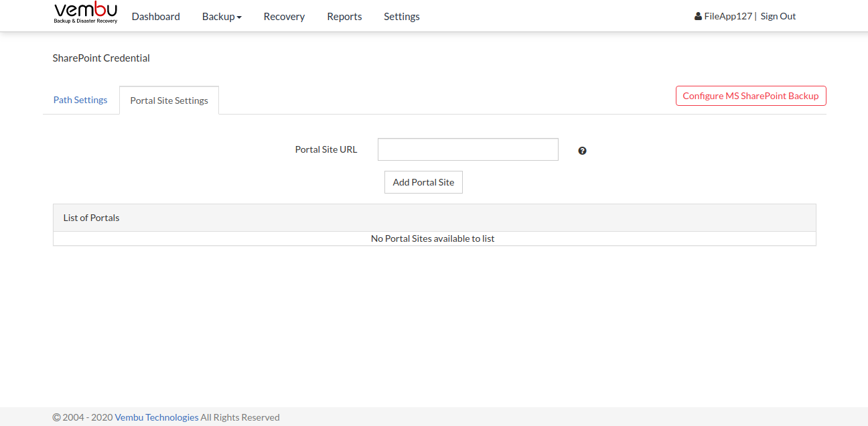
Task: Sign out of the account
Action: tap(778, 16)
